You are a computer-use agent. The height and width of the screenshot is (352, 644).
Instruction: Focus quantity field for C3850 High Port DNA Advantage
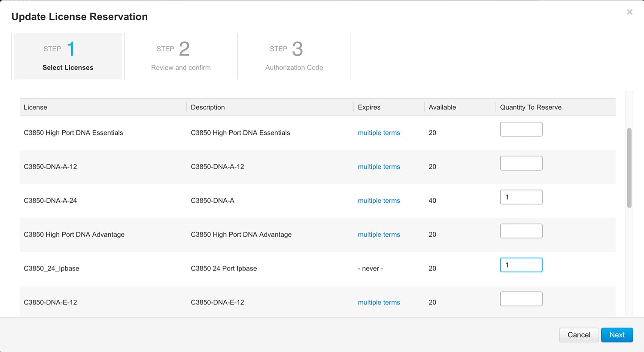[521, 231]
